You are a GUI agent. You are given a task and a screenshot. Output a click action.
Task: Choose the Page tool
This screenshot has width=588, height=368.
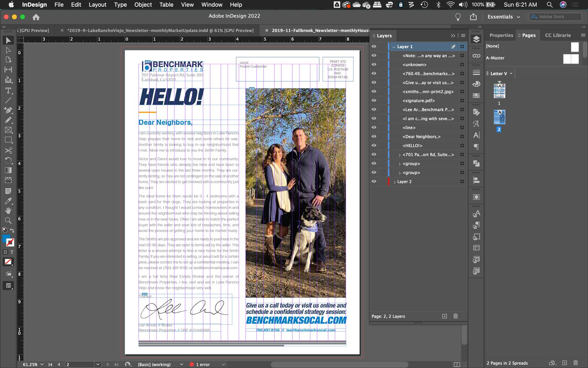point(8,60)
